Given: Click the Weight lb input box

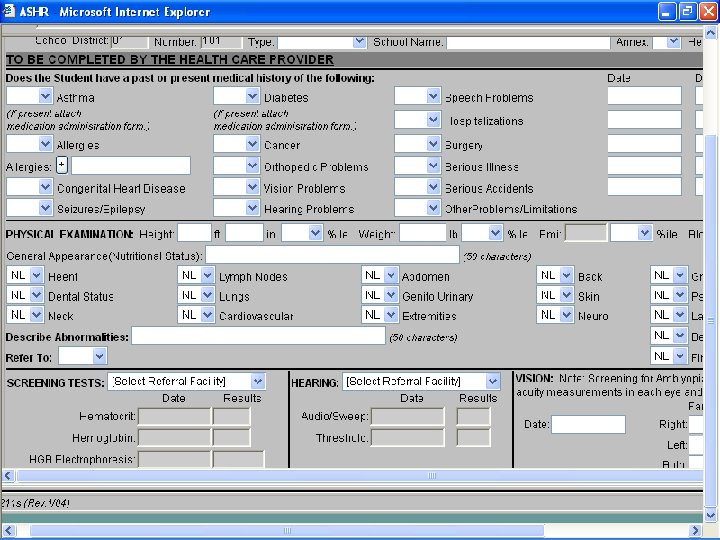Looking at the screenshot, I should pyautogui.click(x=421, y=232).
